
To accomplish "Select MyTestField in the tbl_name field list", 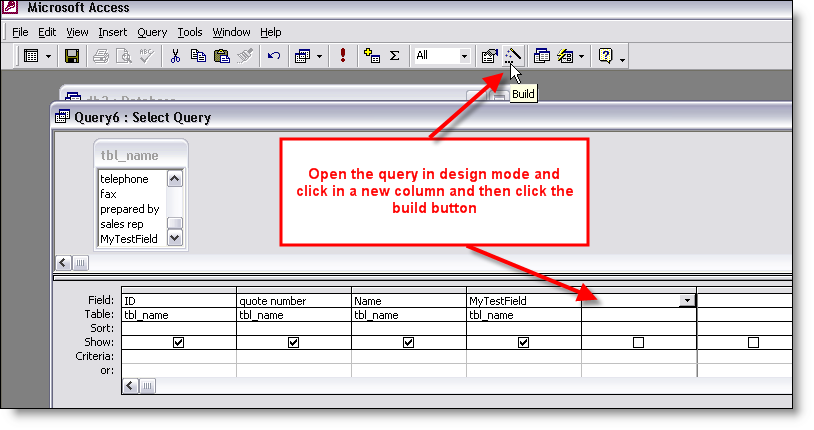I will click(129, 239).
